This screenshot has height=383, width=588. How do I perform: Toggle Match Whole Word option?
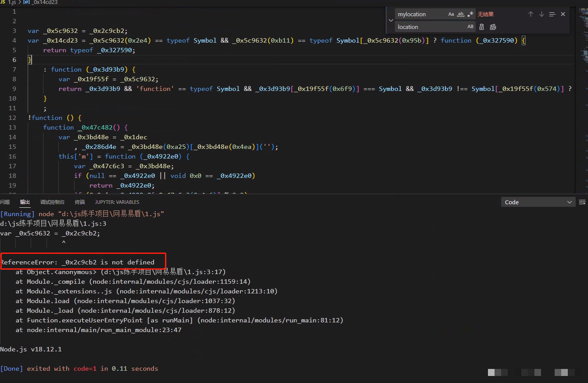pos(461,14)
